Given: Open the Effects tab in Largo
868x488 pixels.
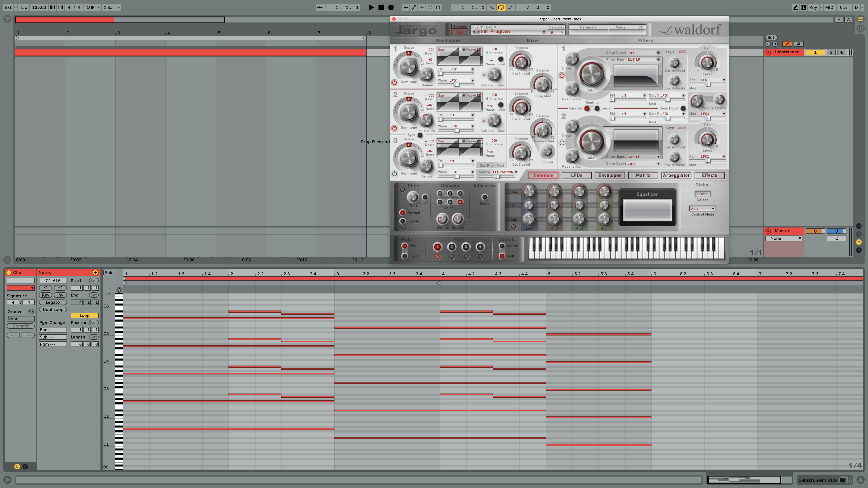Looking at the screenshot, I should click(709, 176).
